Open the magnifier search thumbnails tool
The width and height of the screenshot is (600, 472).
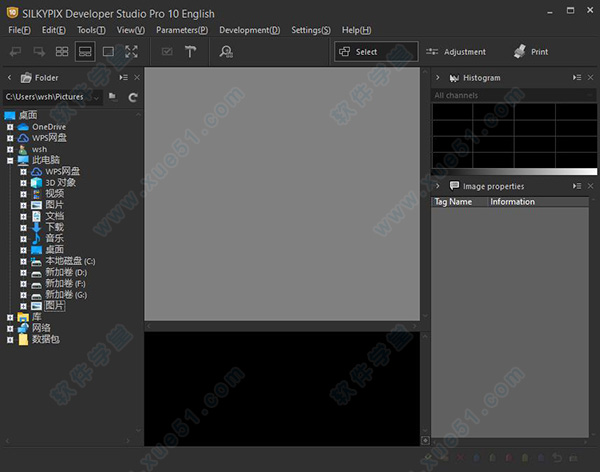click(226, 52)
